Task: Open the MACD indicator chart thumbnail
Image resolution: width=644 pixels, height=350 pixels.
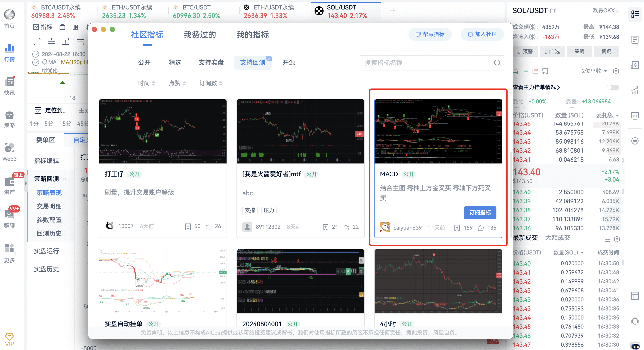Action: (438, 131)
